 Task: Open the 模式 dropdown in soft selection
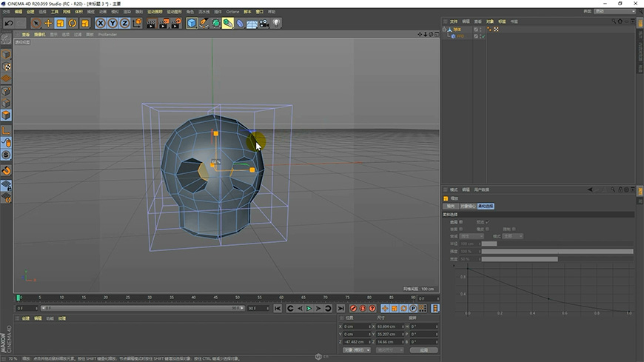click(x=512, y=236)
